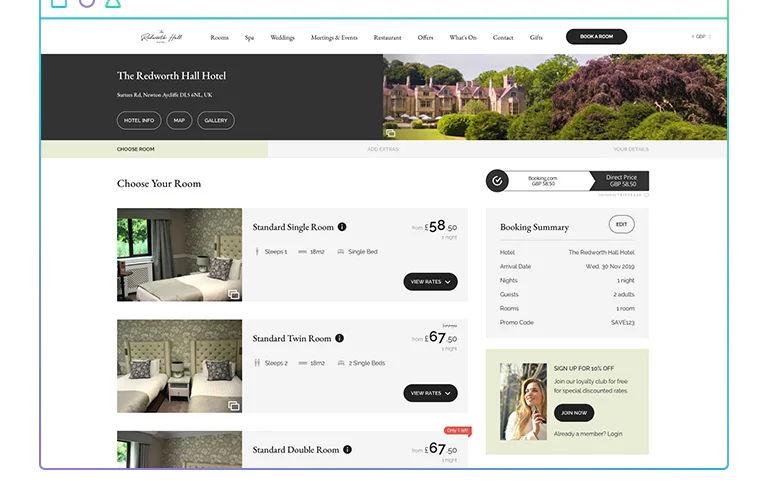768x495 pixels.
Task: Open the Rooms menu
Action: (219, 37)
